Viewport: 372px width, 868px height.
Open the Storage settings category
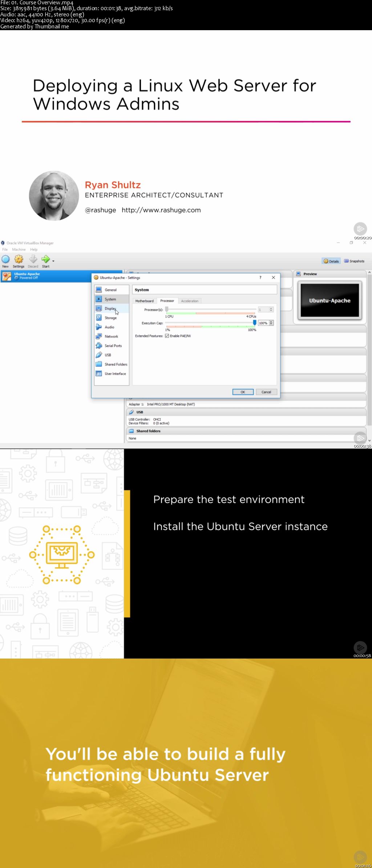[x=112, y=318]
